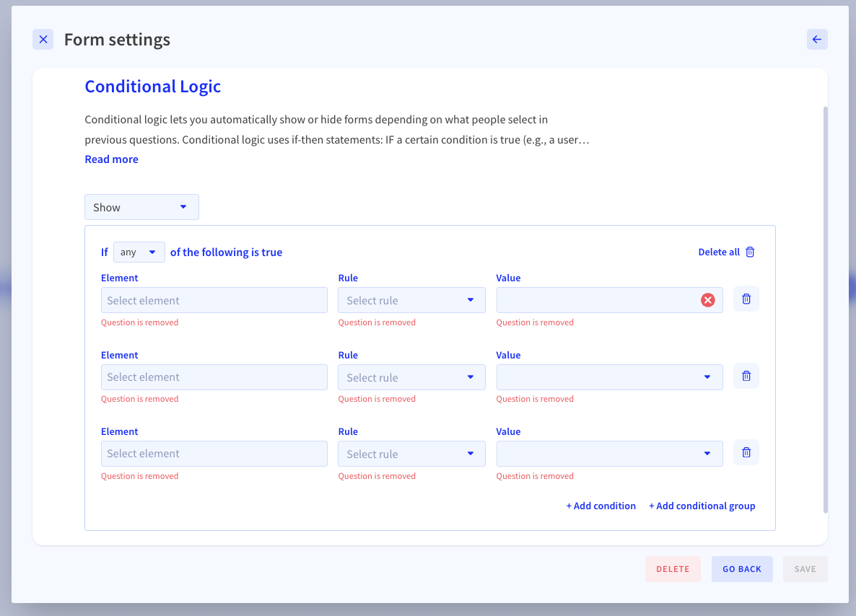Screen dimensions: 856x616
Task: Click the trash icon beside Delete all
Action: [x=750, y=252]
